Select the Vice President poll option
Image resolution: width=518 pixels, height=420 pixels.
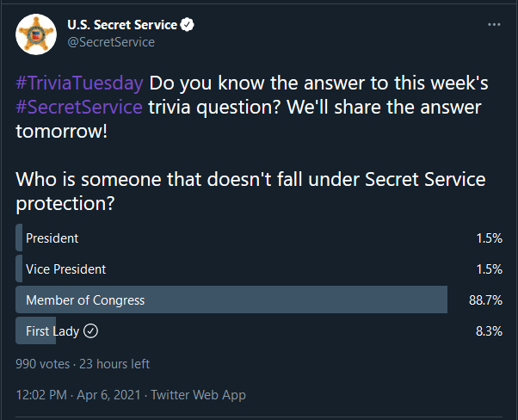pyautogui.click(x=259, y=269)
